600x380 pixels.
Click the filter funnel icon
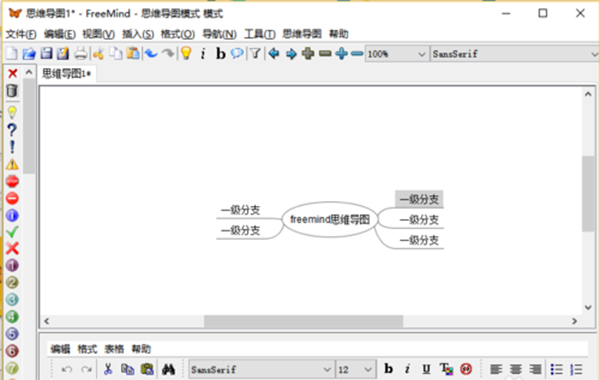[x=255, y=54]
